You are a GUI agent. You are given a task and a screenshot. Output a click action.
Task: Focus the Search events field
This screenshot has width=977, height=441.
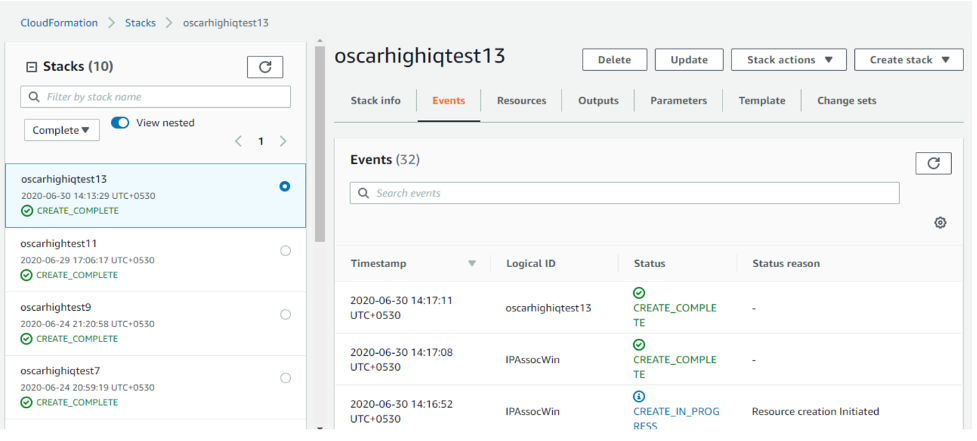tap(624, 193)
